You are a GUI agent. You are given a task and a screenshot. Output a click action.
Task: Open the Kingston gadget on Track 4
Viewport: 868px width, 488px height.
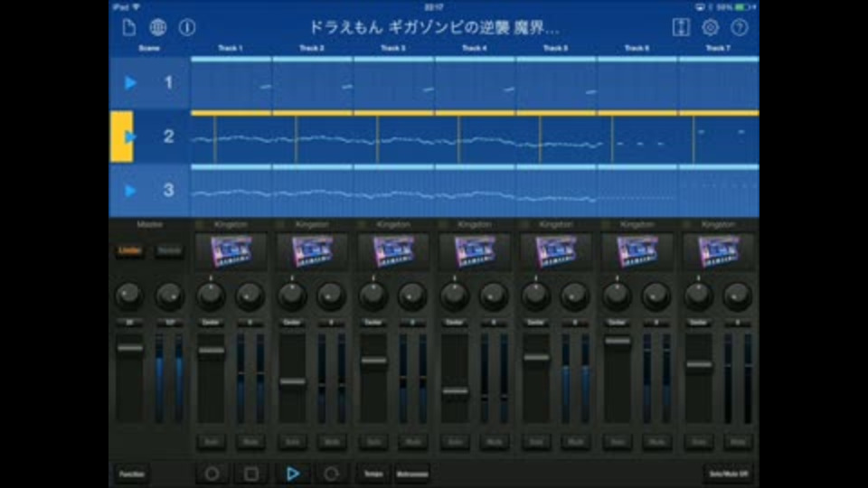475,252
